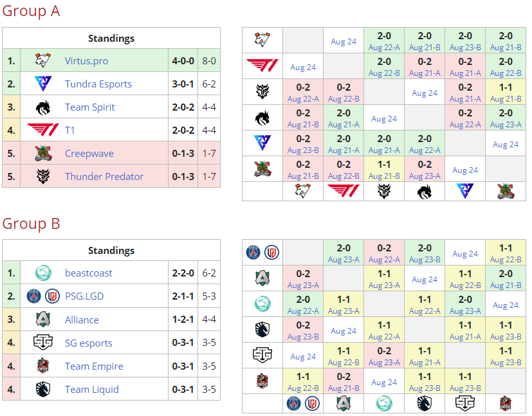This screenshot has height=416, width=532.
Task: Click the beastcoast logo in Group B standings
Action: (x=43, y=273)
